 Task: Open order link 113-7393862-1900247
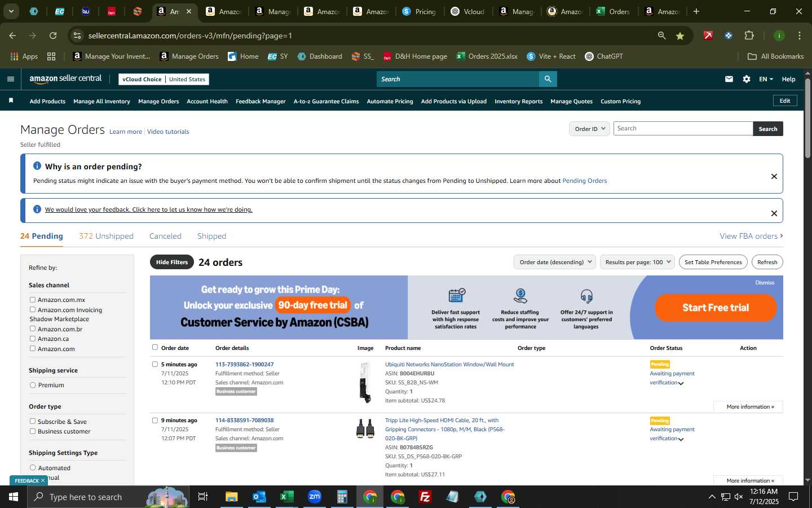[x=244, y=364]
